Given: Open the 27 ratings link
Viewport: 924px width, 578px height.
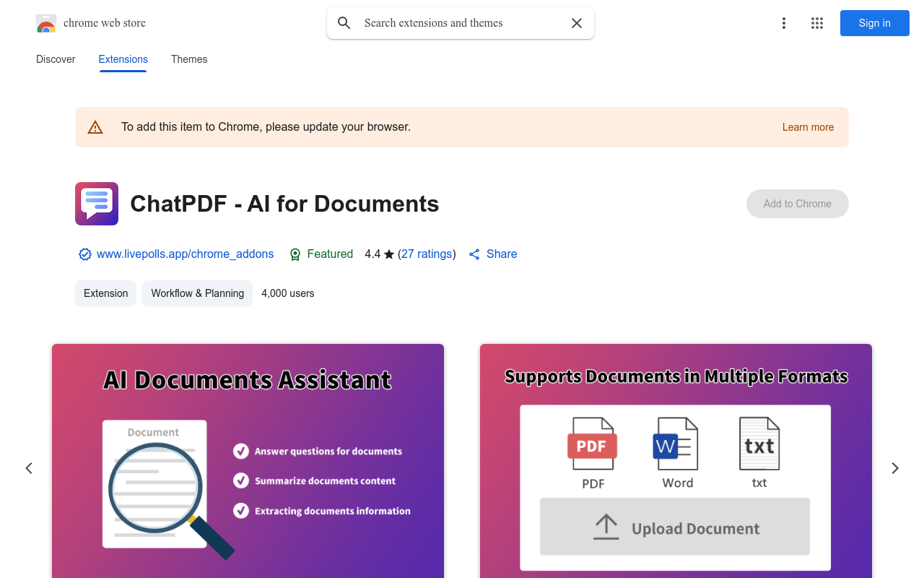Looking at the screenshot, I should click(427, 254).
